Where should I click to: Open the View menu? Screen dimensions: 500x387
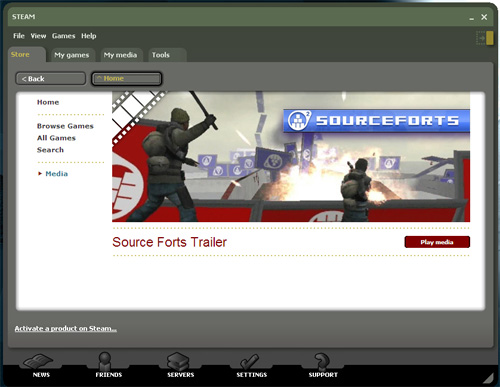point(38,36)
